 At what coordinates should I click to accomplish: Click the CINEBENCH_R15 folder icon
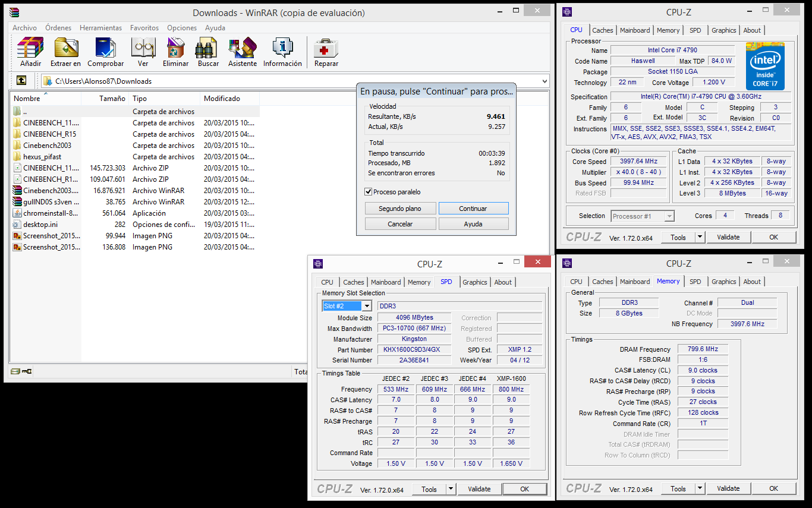pyautogui.click(x=17, y=134)
